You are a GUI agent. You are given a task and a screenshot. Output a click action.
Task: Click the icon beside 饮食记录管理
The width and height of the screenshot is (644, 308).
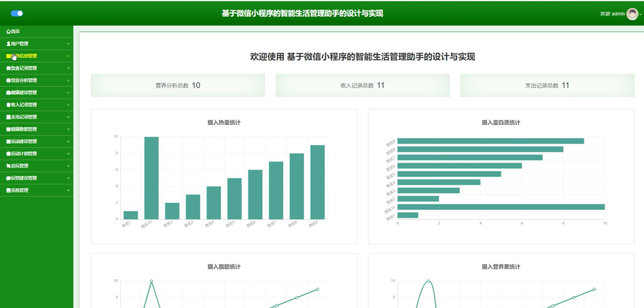[8, 68]
